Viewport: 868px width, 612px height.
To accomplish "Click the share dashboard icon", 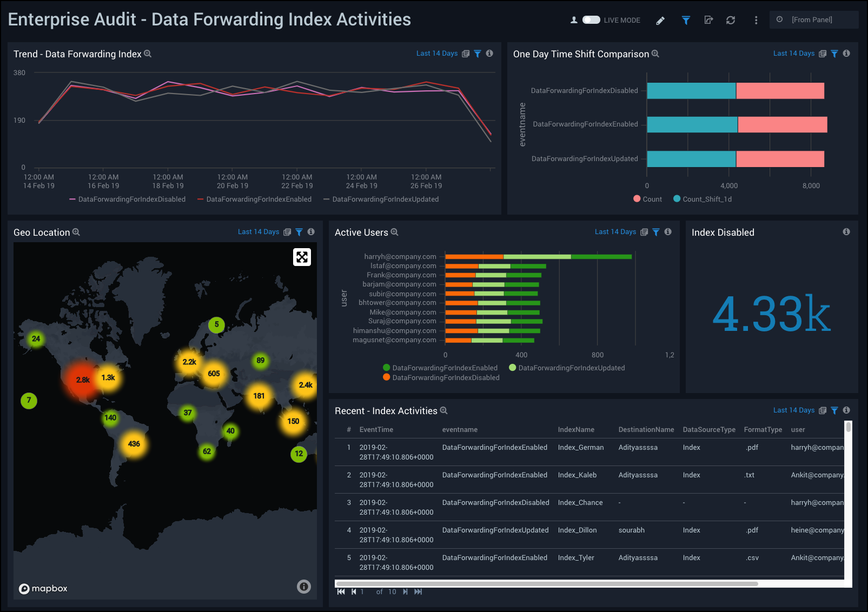I will pyautogui.click(x=708, y=21).
